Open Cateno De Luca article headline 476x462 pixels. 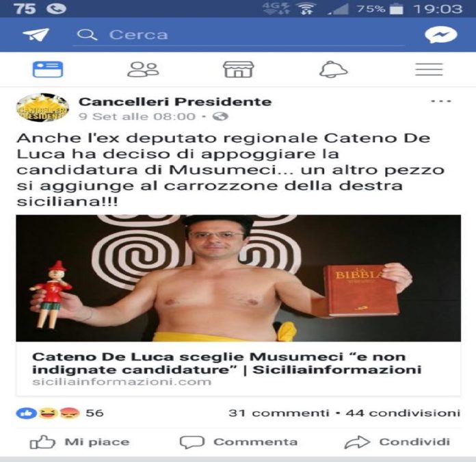[226, 363]
